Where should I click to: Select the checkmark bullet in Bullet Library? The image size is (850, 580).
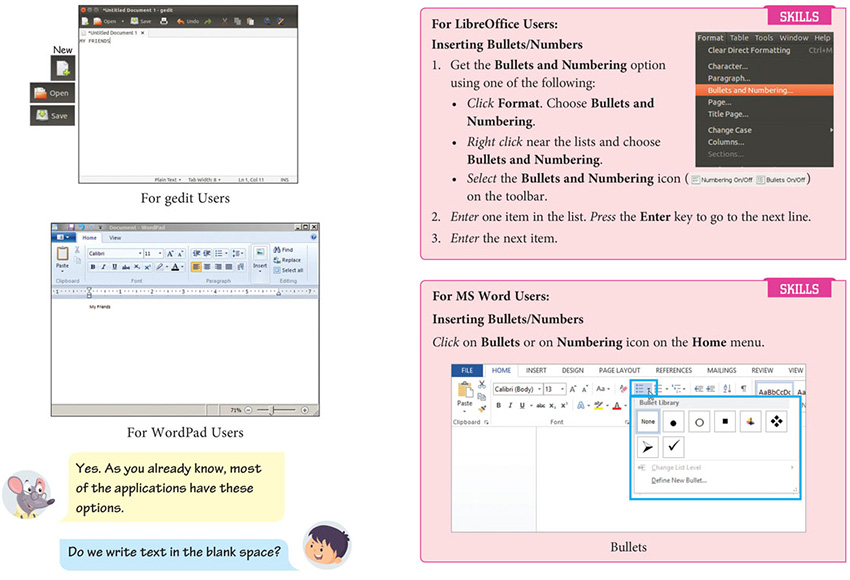[673, 447]
